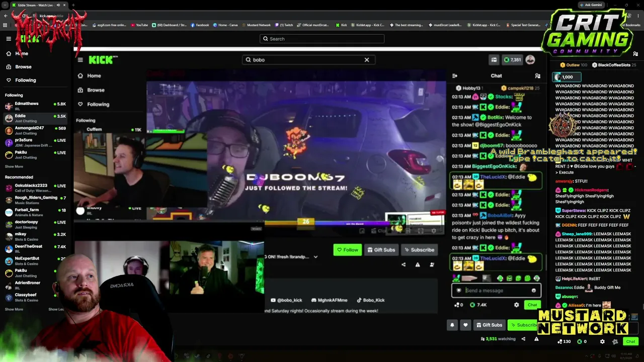Viewport: 644px width, 362px height.
Task: Open the Mustard Network bookmark
Action: [x=257, y=25]
